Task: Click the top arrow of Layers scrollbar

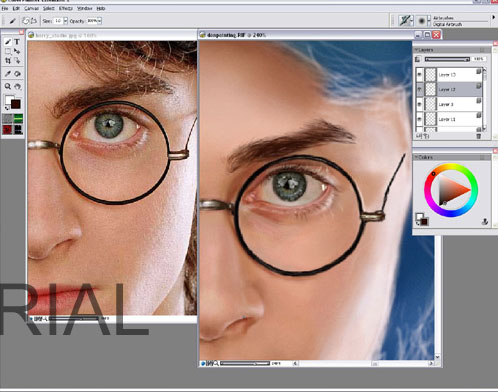Action: coord(484,69)
